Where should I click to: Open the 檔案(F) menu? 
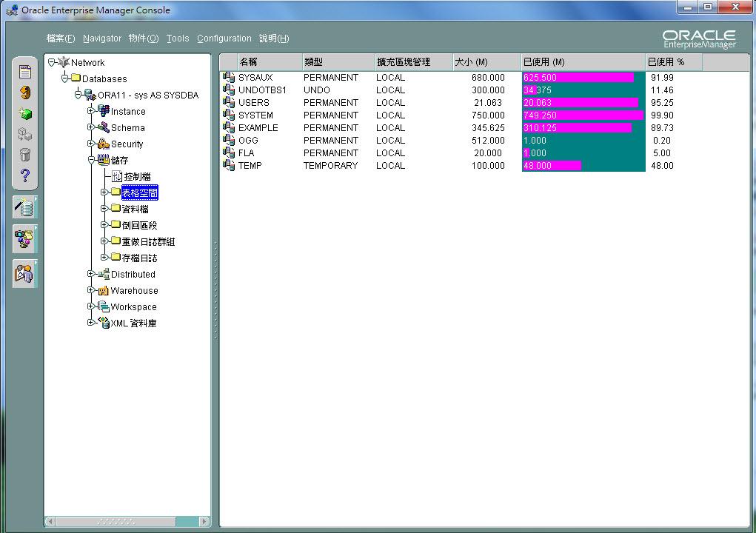[61, 38]
